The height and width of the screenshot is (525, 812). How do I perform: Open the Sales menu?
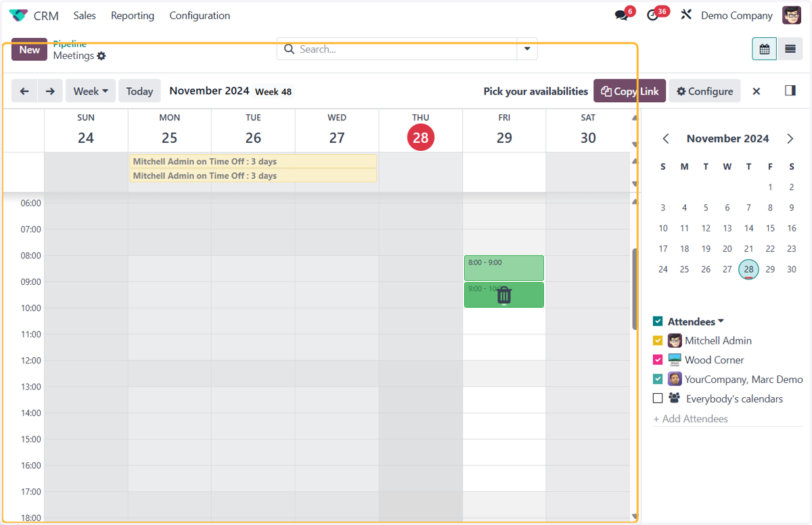click(85, 15)
